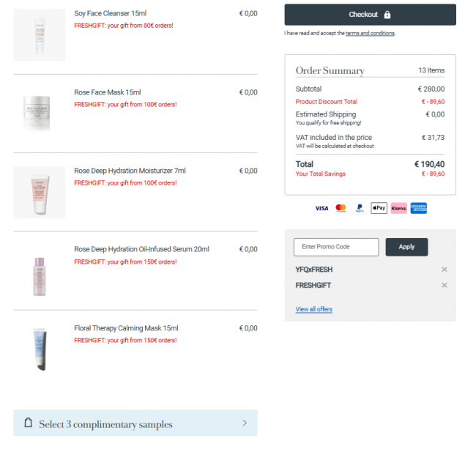Click the Mastercard payment icon
Image resolution: width=476 pixels, height=466 pixels.
pos(341,208)
